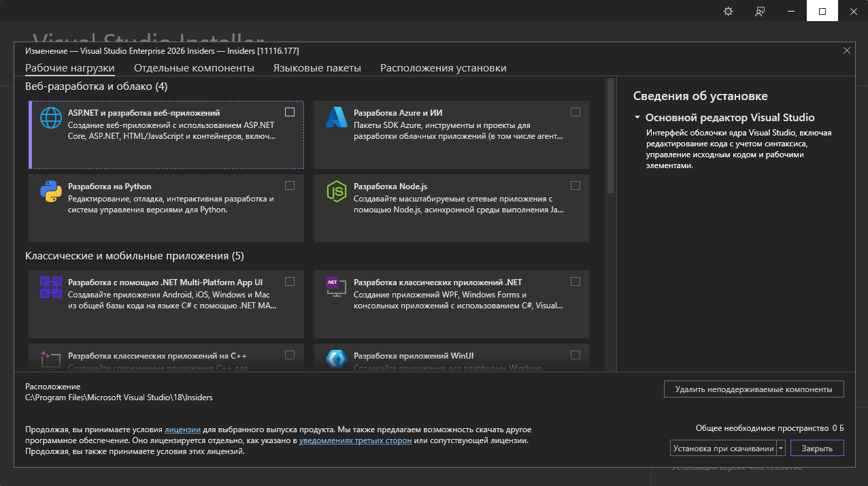
Task: Click the .NET desktop development icon
Action: click(337, 288)
